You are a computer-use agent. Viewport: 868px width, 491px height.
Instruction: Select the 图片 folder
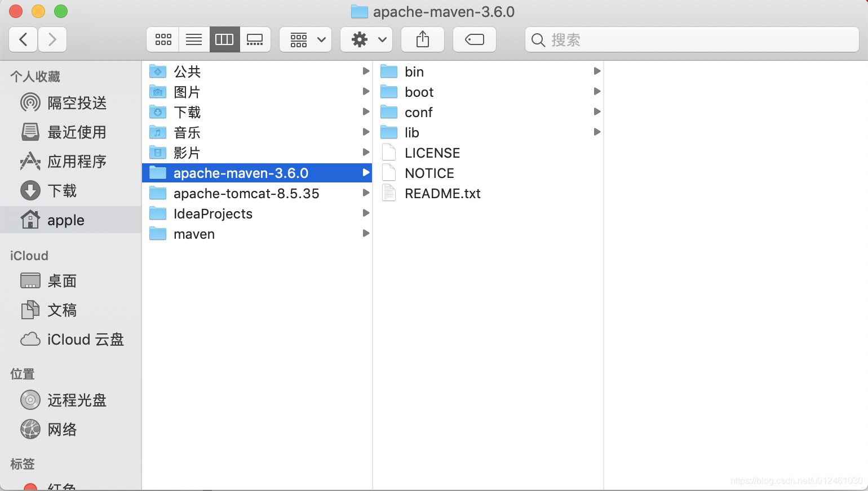[257, 92]
